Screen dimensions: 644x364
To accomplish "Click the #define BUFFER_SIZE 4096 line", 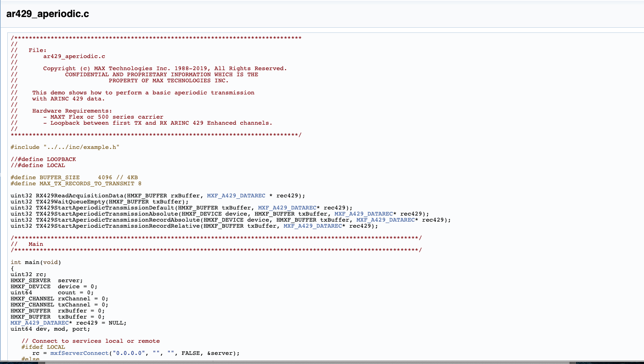I will [74, 177].
